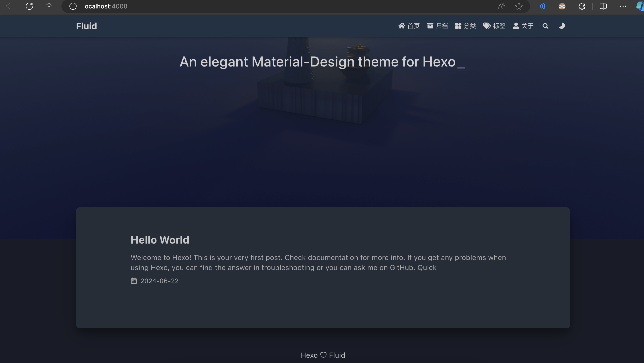This screenshot has height=363, width=644.
Task: Open Read Aloud feature
Action: pos(501,6)
